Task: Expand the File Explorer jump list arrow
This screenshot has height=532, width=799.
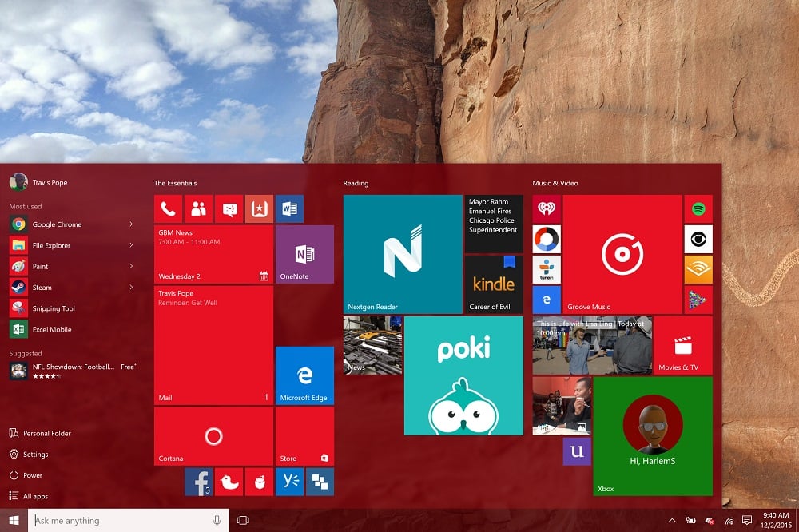Action: tap(131, 245)
